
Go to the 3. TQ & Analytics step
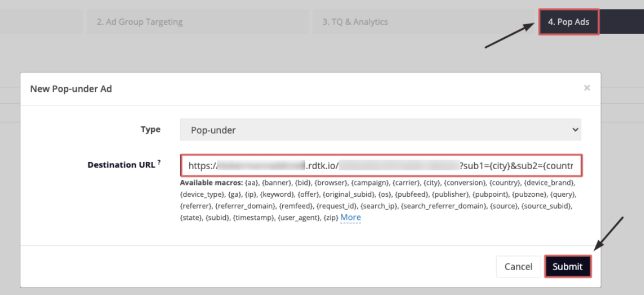[x=355, y=22]
